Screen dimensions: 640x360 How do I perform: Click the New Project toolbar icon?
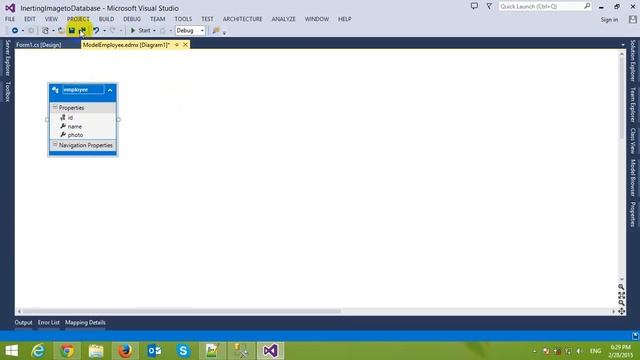pyautogui.click(x=45, y=31)
